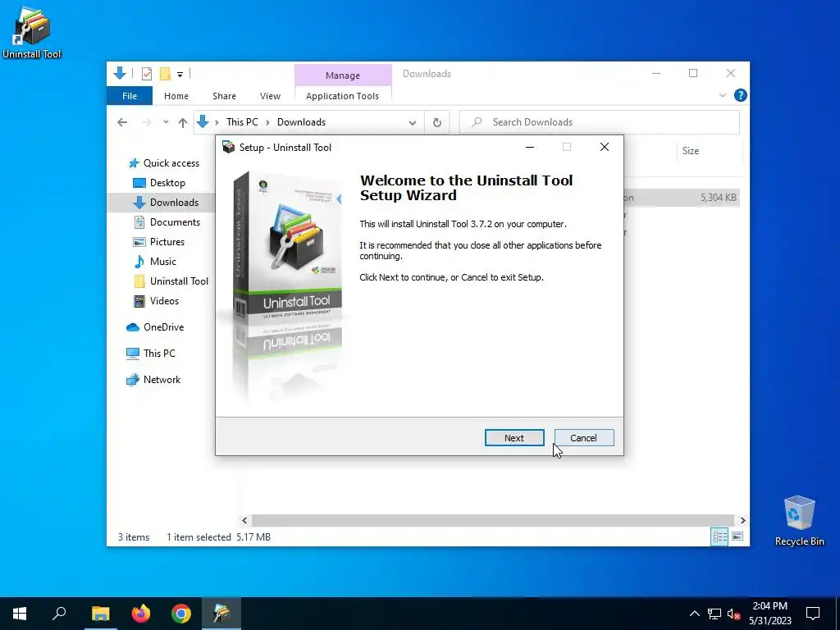Open recent locations dropdown in Explorer
This screenshot has height=630, width=840.
click(166, 122)
